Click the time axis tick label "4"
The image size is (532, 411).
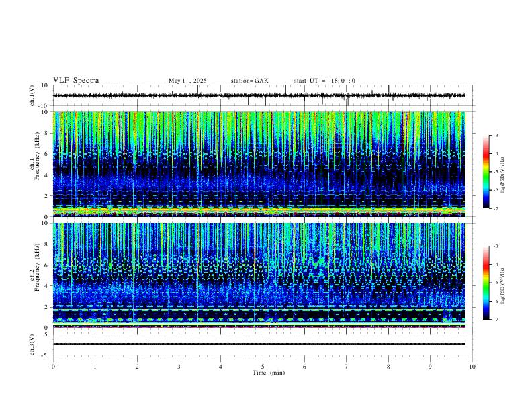click(x=220, y=367)
